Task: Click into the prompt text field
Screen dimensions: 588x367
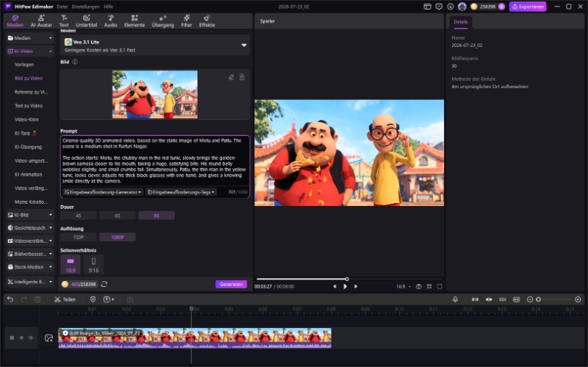Action: (x=155, y=160)
